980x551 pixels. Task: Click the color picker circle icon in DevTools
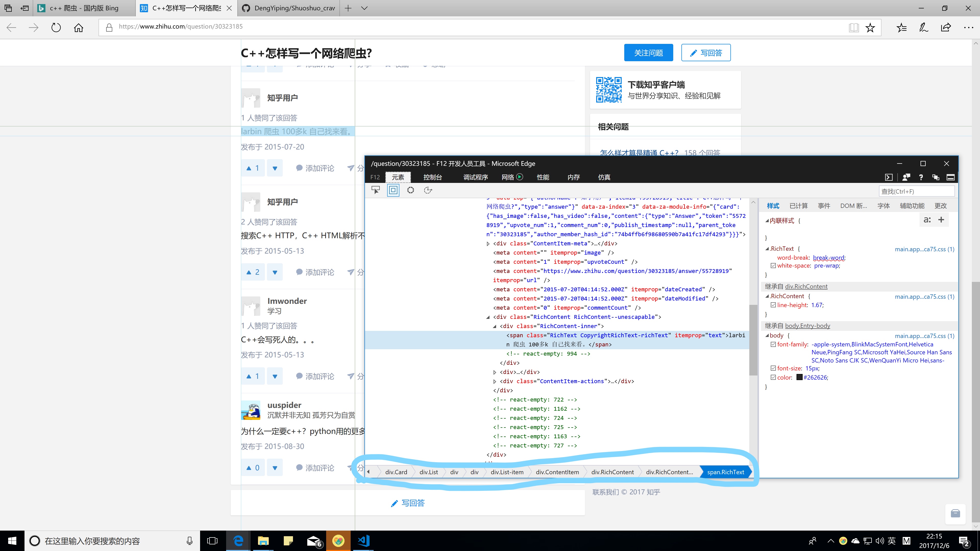[410, 190]
